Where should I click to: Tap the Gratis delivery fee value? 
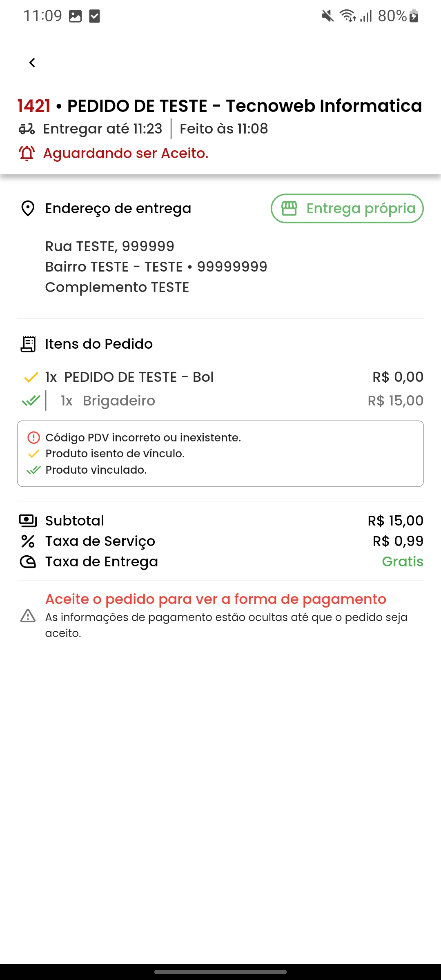pos(402,562)
